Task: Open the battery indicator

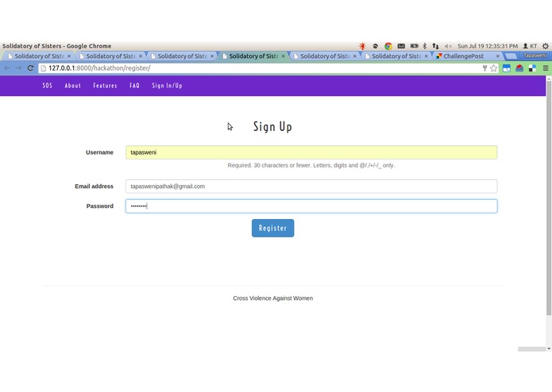Action: coord(415,46)
